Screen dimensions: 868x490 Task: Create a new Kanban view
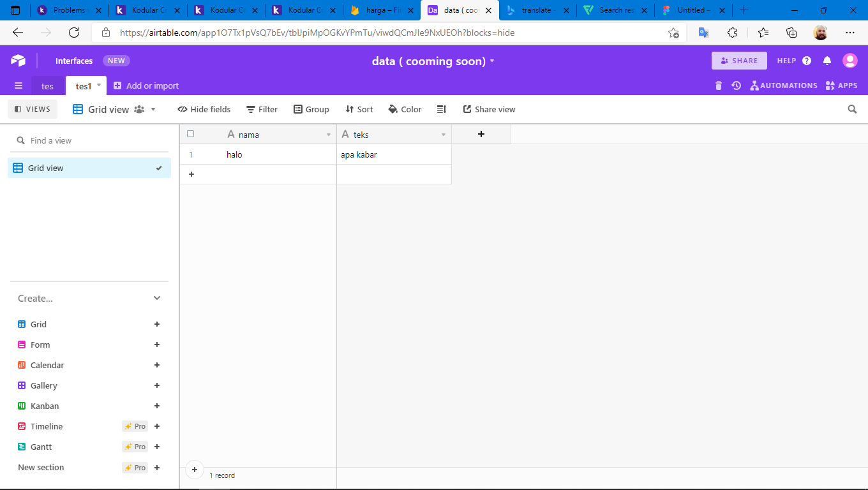157,406
